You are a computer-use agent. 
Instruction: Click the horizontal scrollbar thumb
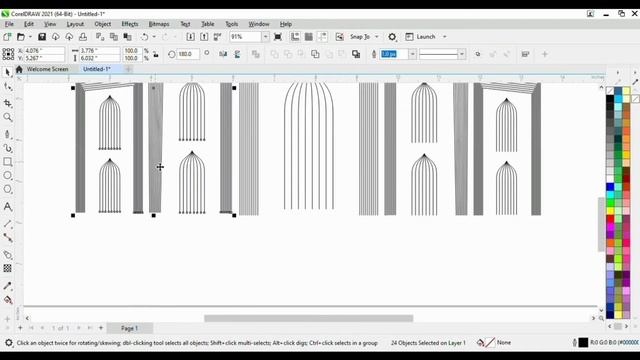[309, 318]
